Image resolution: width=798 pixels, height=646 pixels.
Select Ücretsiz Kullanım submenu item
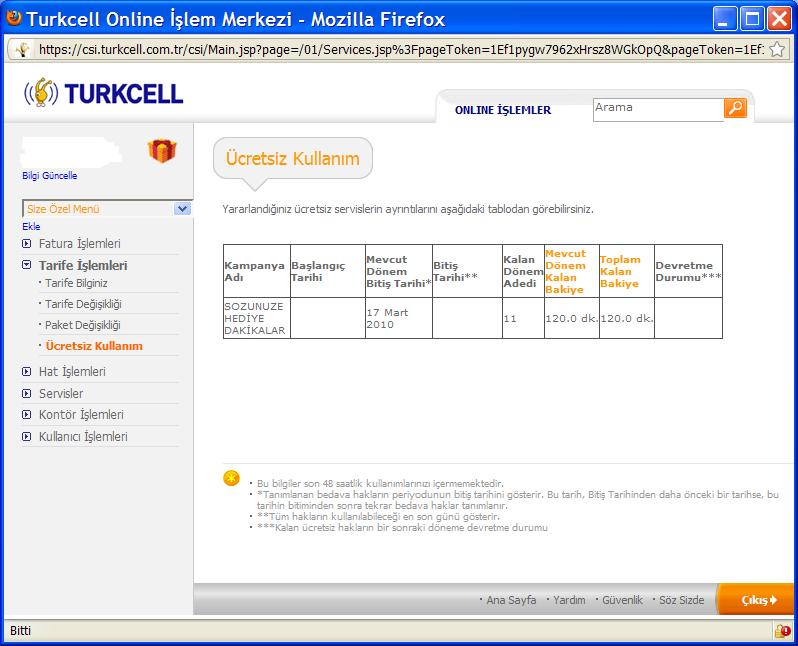tap(94, 346)
